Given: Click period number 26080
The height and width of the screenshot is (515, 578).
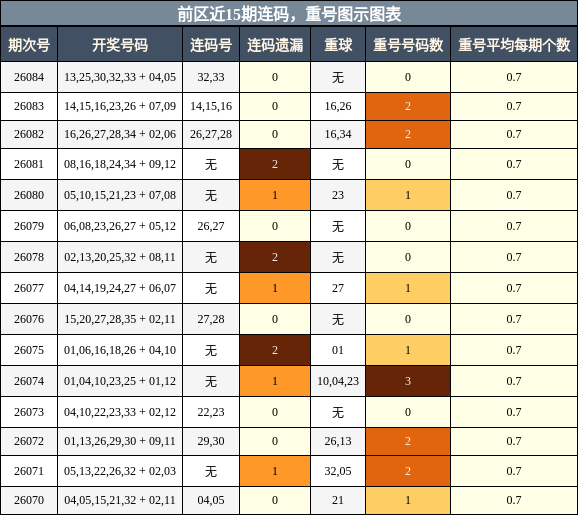Looking at the screenshot, I should 29,195.
